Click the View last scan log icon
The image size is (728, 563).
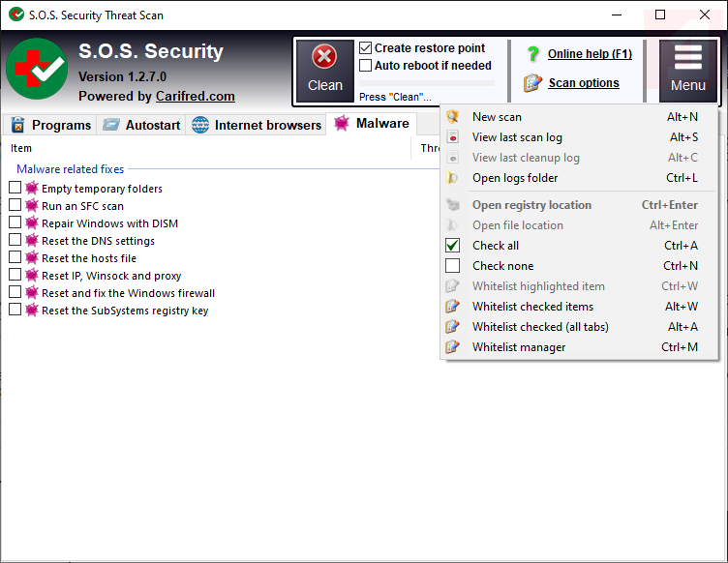pyautogui.click(x=453, y=136)
